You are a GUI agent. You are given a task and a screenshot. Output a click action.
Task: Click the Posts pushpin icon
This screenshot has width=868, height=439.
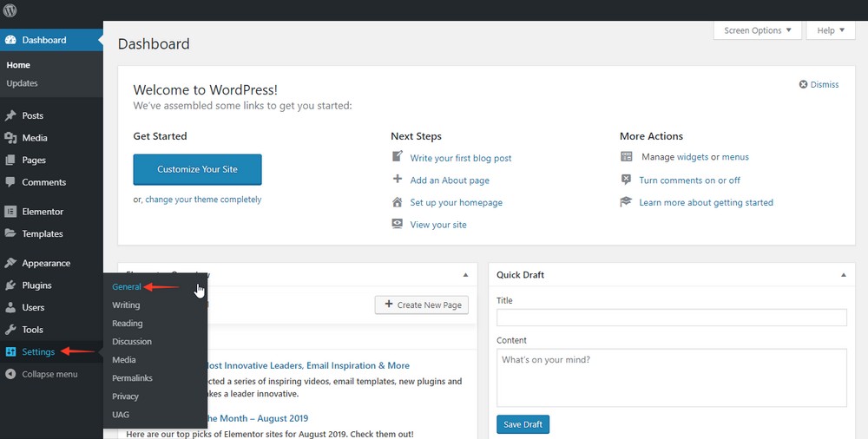(10, 115)
